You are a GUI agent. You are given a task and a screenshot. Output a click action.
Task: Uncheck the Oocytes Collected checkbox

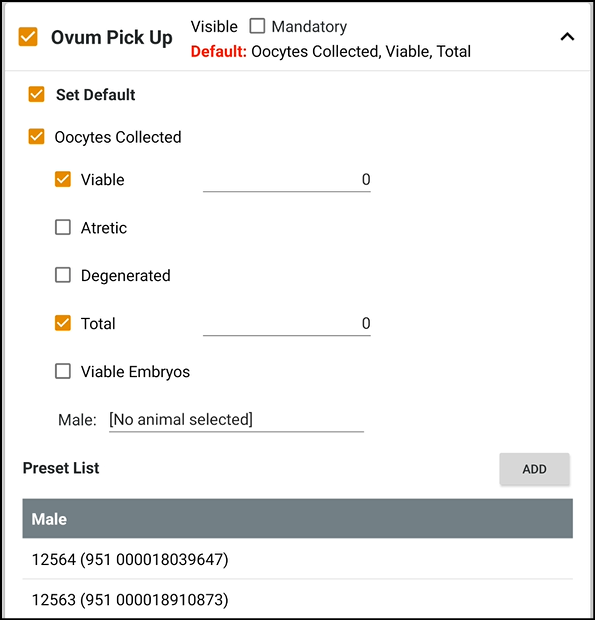coord(36,137)
